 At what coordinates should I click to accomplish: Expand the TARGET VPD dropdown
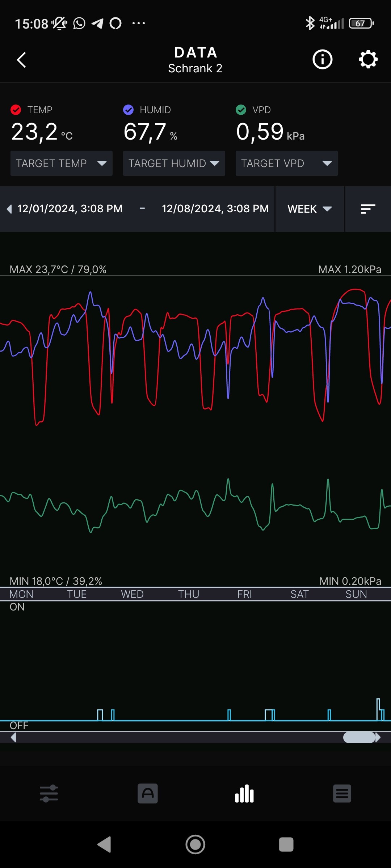(x=286, y=163)
